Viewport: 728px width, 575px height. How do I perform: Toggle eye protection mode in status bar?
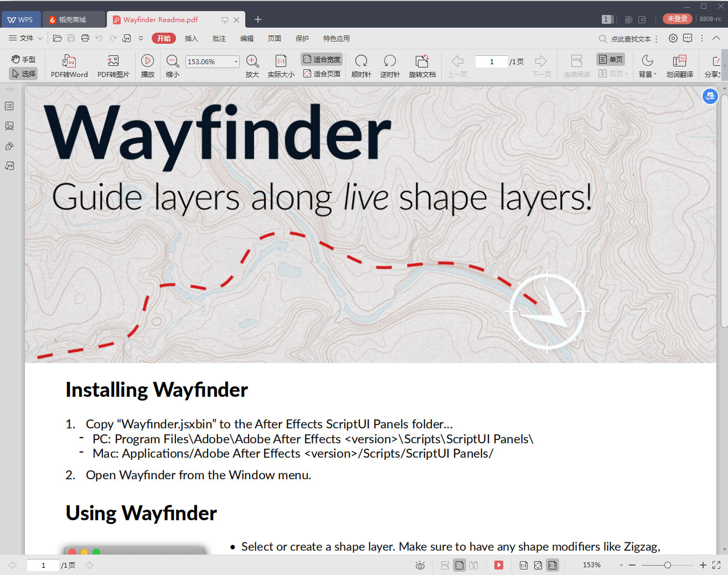420,565
